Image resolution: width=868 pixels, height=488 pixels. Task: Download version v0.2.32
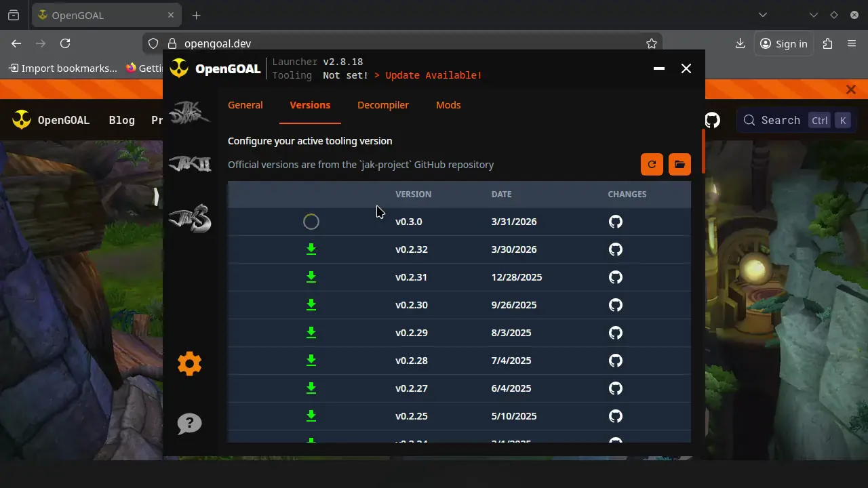pos(311,249)
